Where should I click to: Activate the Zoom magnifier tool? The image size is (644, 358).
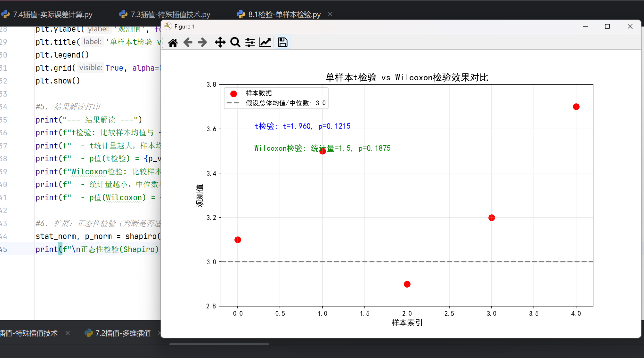[235, 42]
